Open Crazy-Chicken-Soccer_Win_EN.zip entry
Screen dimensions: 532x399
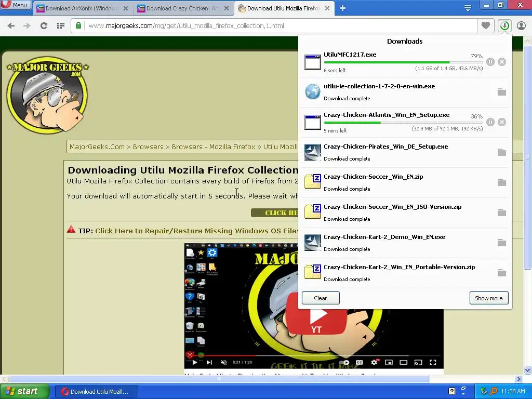click(373, 177)
